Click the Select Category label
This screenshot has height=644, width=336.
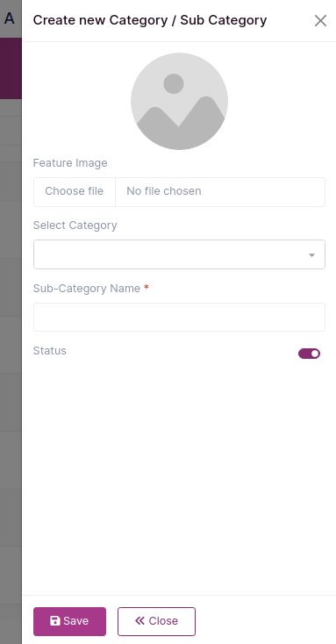click(75, 225)
